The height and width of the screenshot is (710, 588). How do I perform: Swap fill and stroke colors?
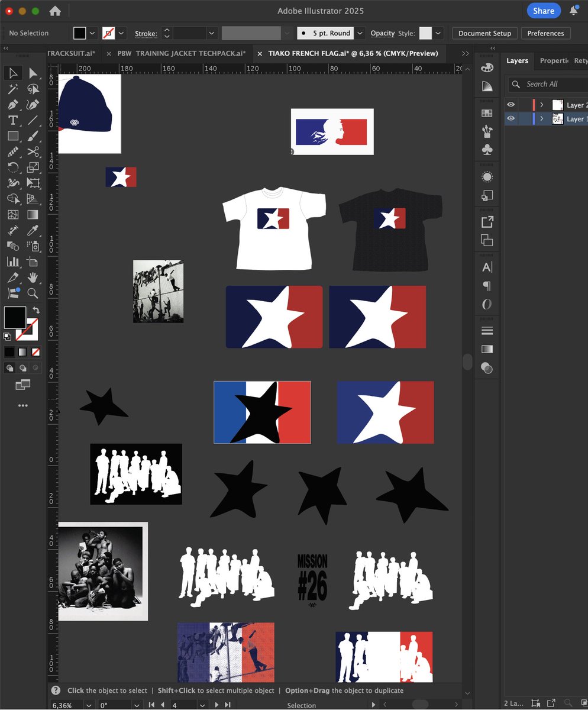36,311
